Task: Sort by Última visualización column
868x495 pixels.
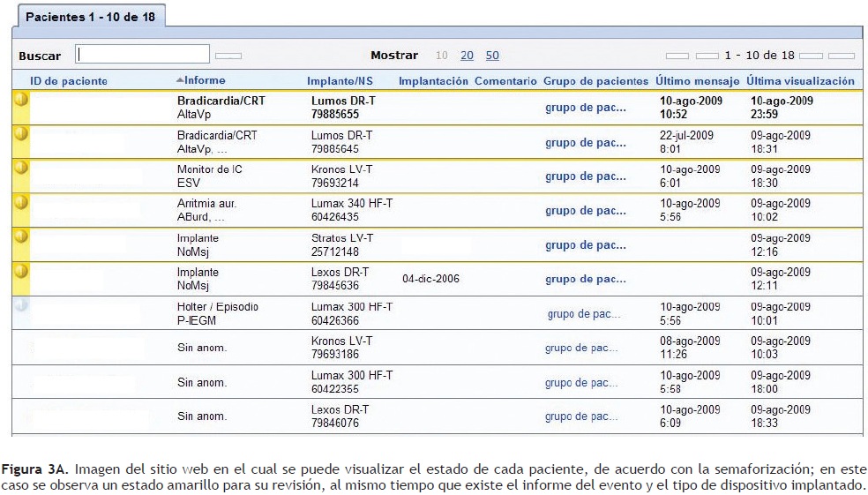Action: coord(800,80)
